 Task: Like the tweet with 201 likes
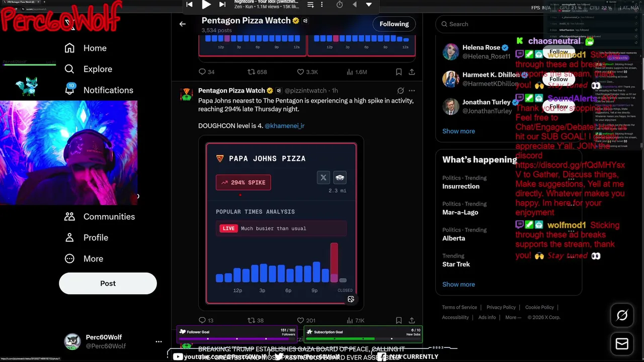[x=306, y=320]
